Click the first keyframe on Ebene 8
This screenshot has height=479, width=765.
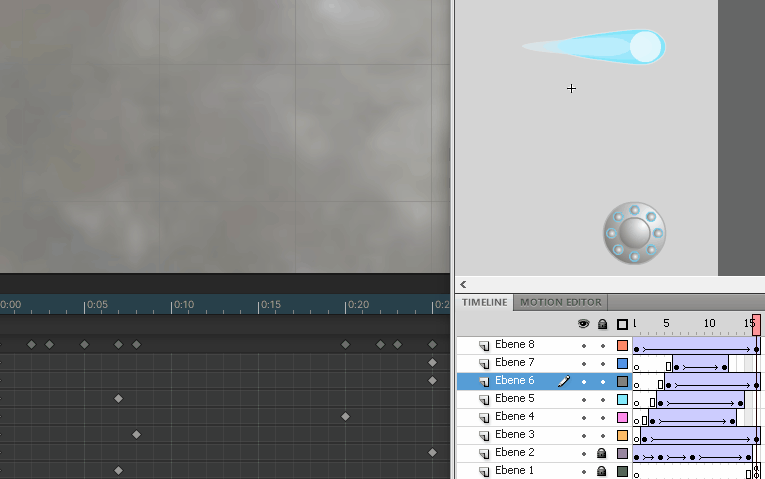(x=636, y=349)
